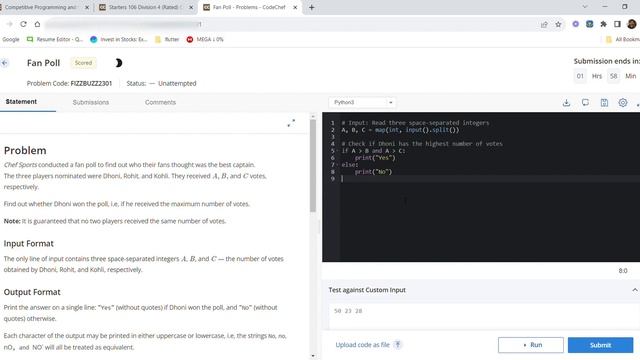Toggle dark mode moon icon
640x360 pixels.
pyautogui.click(x=118, y=63)
